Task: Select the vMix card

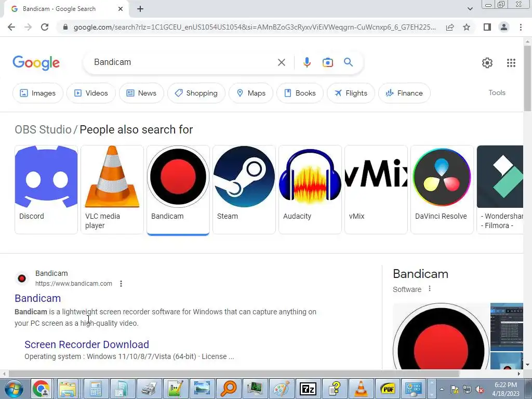Action: point(376,189)
